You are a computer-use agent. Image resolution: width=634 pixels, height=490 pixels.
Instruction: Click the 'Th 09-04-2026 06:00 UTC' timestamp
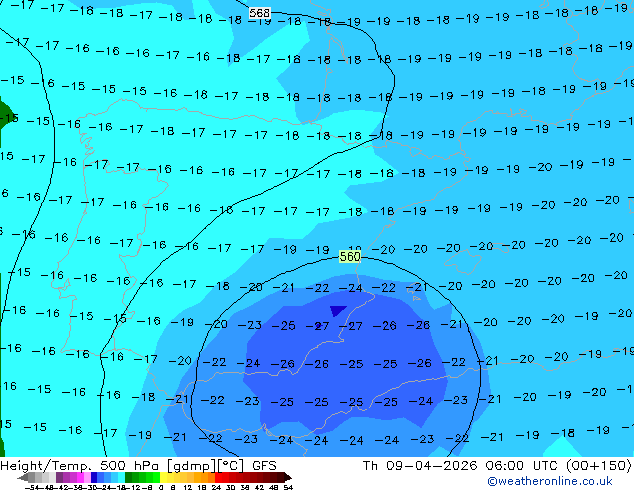pyautogui.click(x=461, y=466)
